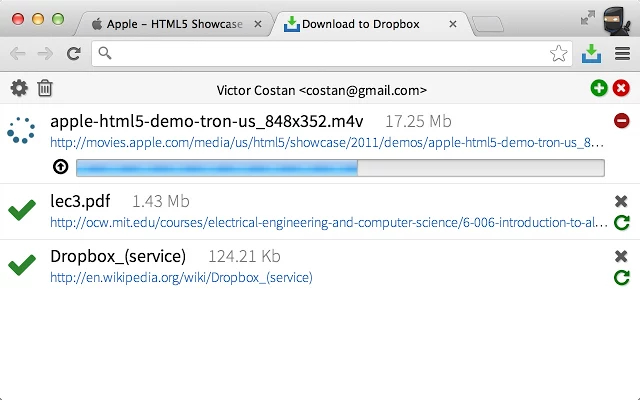
Task: Click the 17.25 Mb size label
Action: tap(418, 121)
